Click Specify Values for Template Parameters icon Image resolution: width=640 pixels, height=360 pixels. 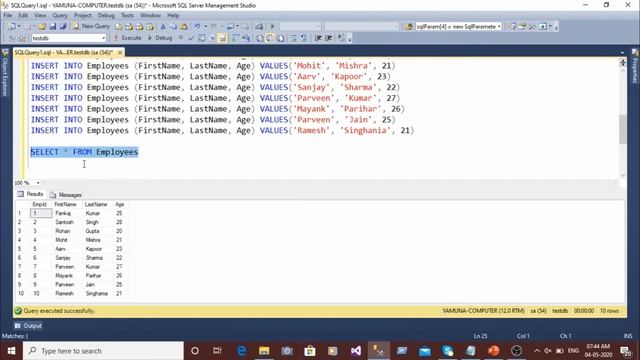click(x=341, y=38)
